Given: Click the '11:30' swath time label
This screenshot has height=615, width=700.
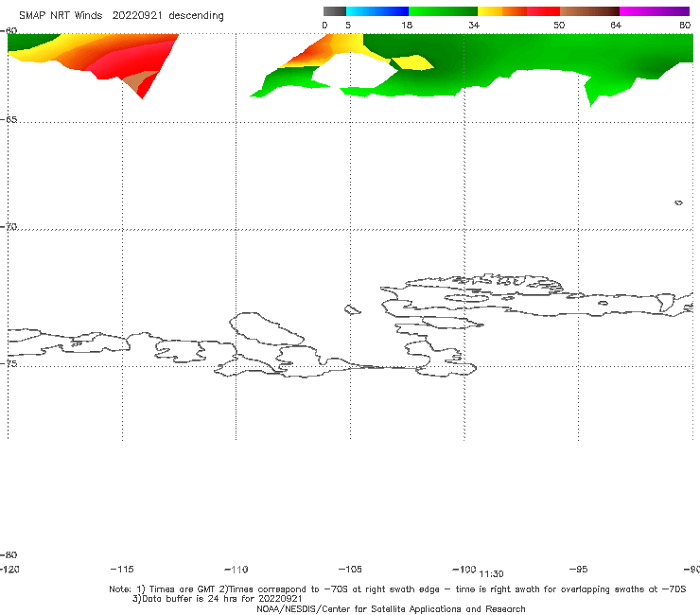Looking at the screenshot, I should pos(491,574).
